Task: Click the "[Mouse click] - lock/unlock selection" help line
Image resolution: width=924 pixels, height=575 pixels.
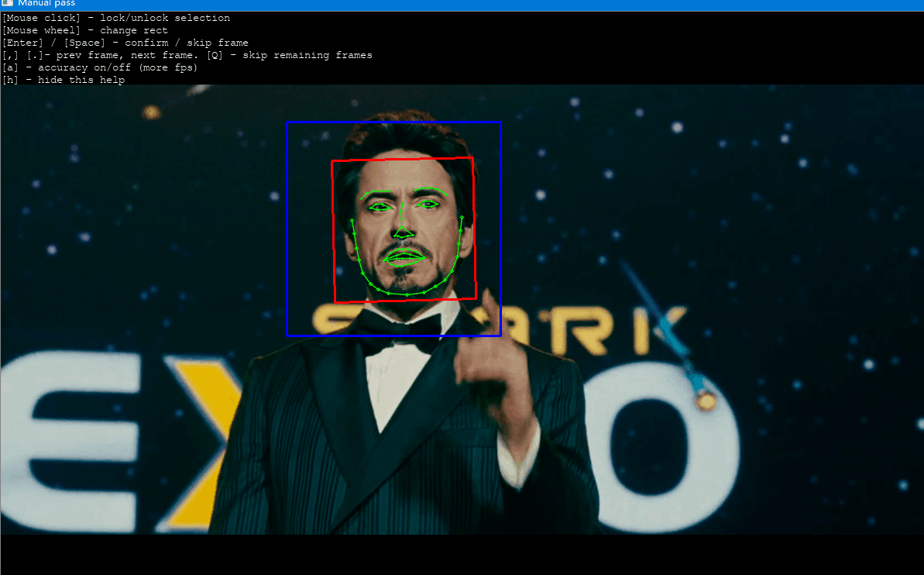Action: [116, 18]
